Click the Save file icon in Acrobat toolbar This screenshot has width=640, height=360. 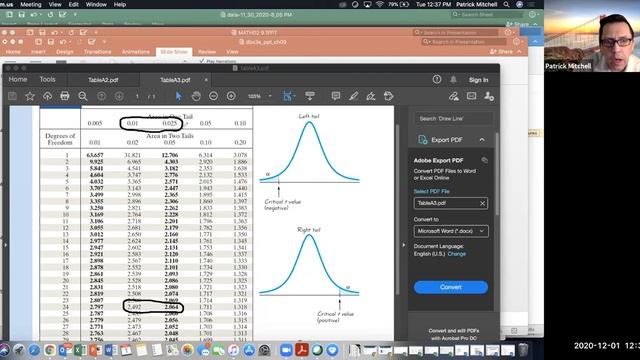12,96
